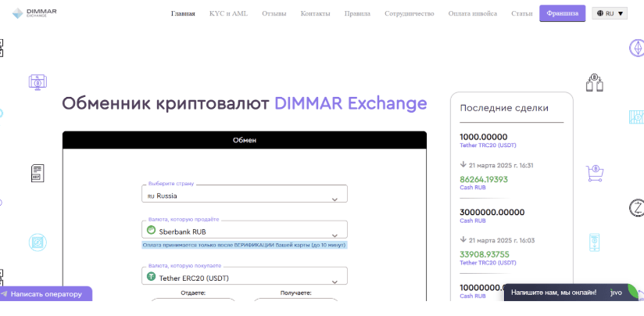Click the down arrow beside 21 марта 16:31
The height and width of the screenshot is (316, 644).
click(463, 164)
